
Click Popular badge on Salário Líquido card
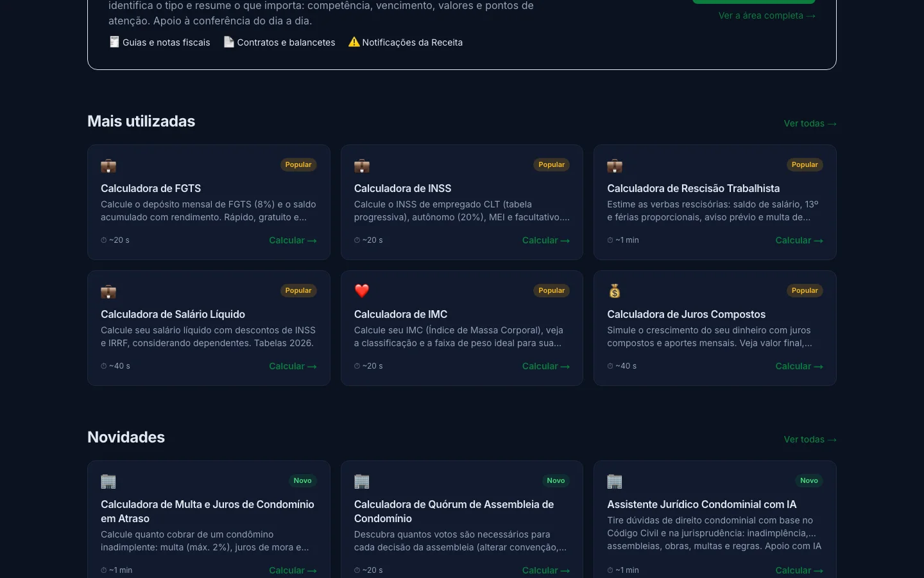298,290
